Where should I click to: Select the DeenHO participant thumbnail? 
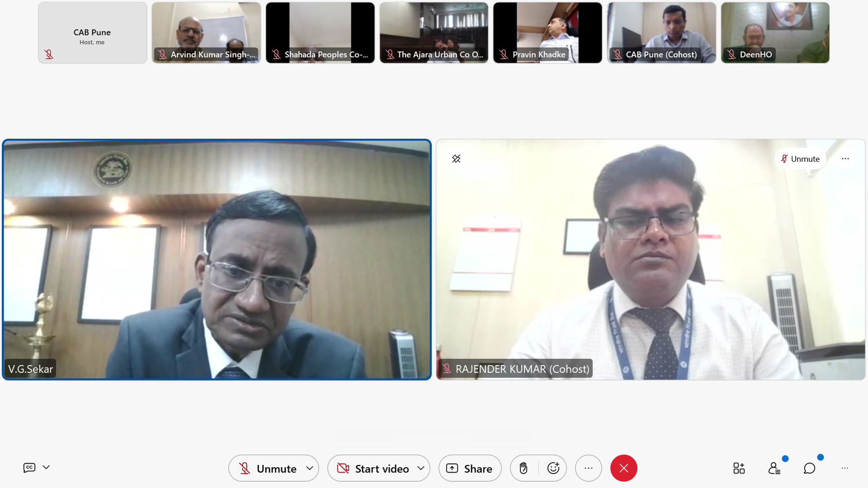tap(775, 33)
